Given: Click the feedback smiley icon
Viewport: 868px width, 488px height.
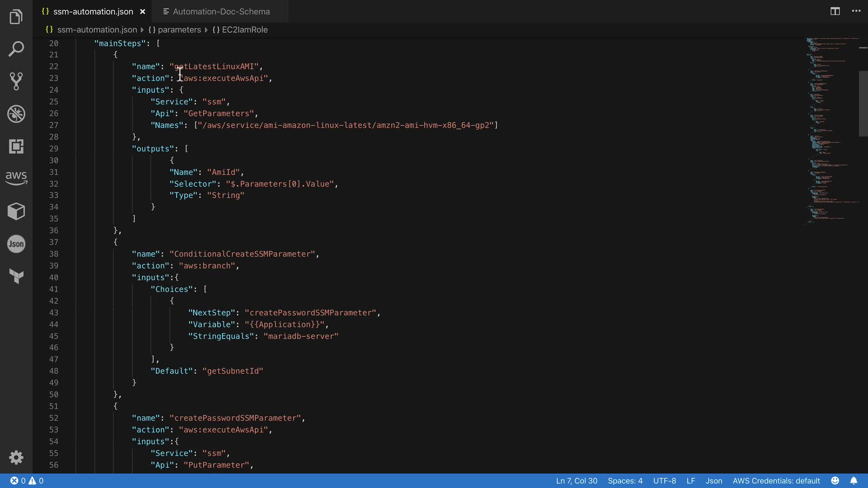Looking at the screenshot, I should click(835, 481).
